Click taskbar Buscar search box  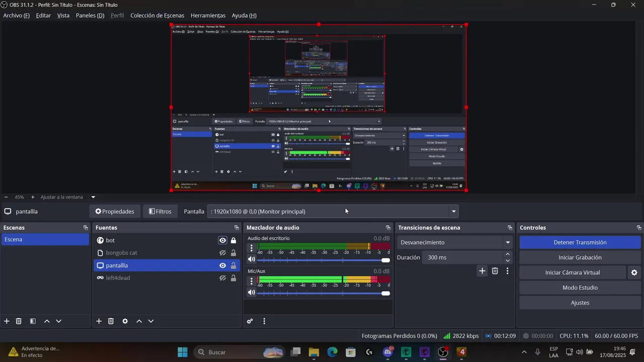tap(239, 352)
